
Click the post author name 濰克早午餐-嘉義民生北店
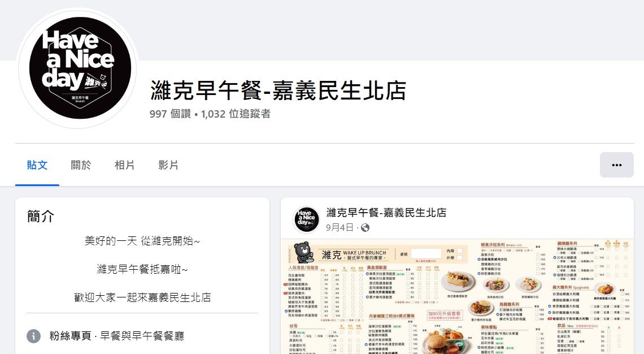(386, 213)
